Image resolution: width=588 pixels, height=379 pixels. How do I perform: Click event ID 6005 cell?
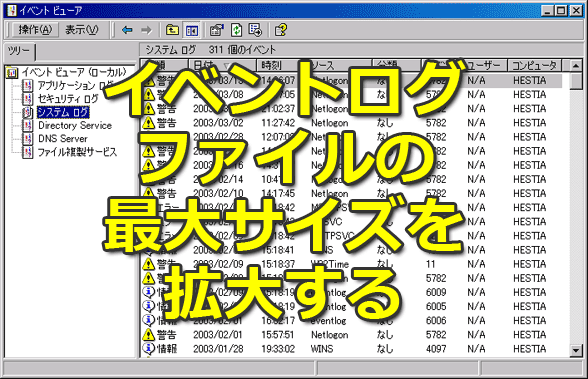(436, 307)
